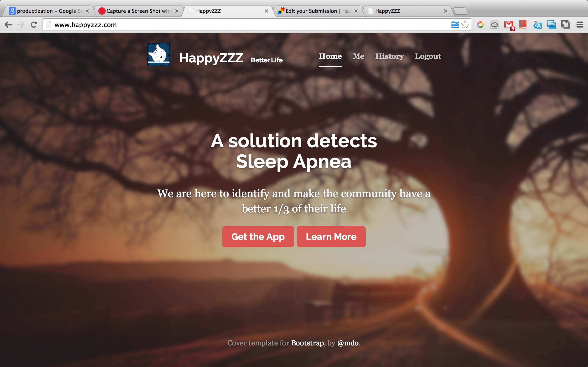Open the Gmail checker extension icon
Viewport: 588px width, 367px height.
(x=509, y=25)
